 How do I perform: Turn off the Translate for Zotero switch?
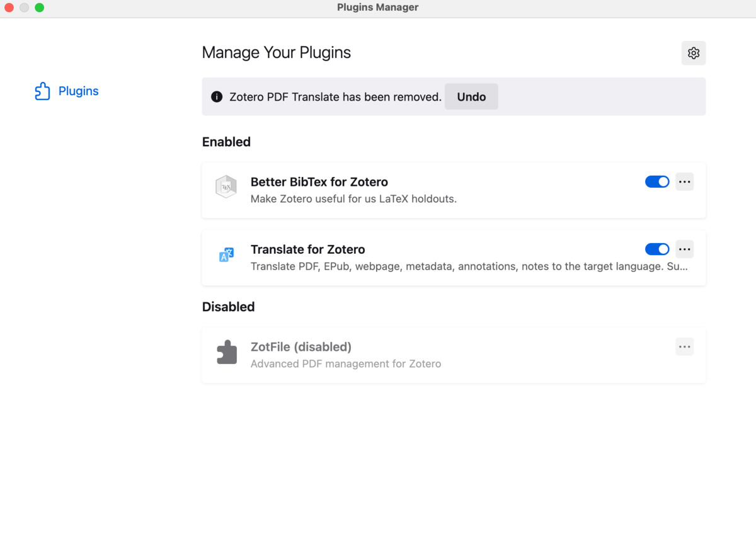click(x=657, y=249)
